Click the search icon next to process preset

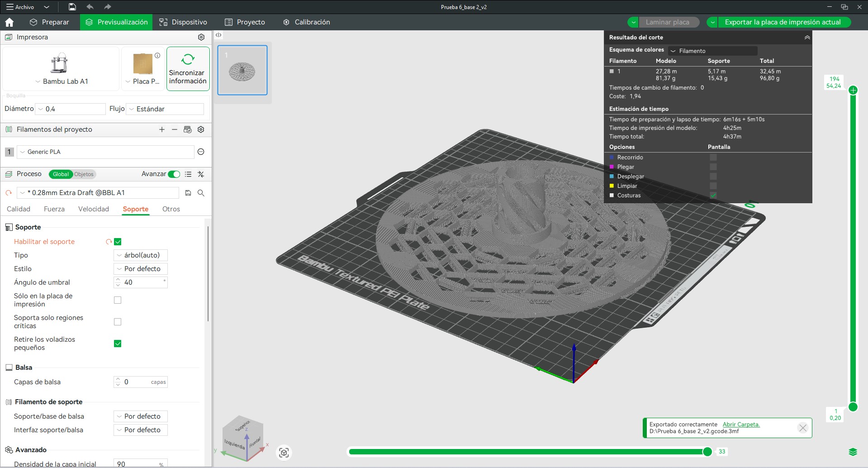click(x=201, y=193)
